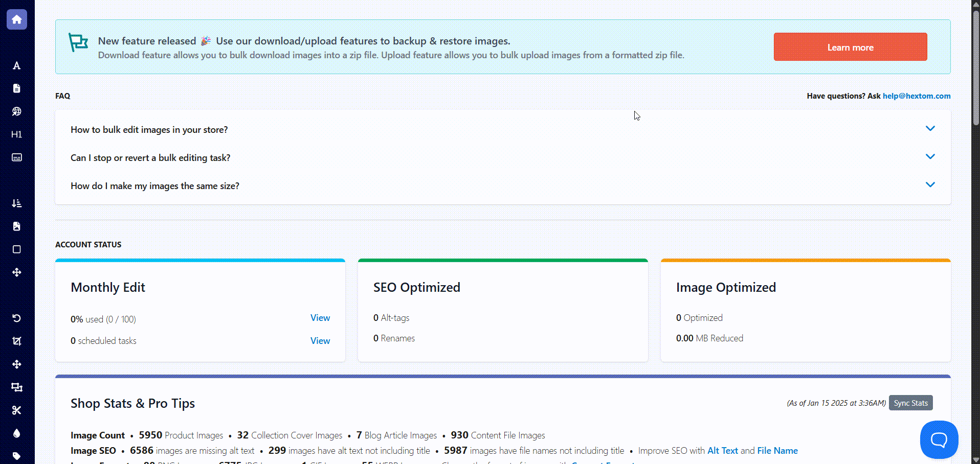Click the vertical scrollbar thumb

(x=976, y=67)
